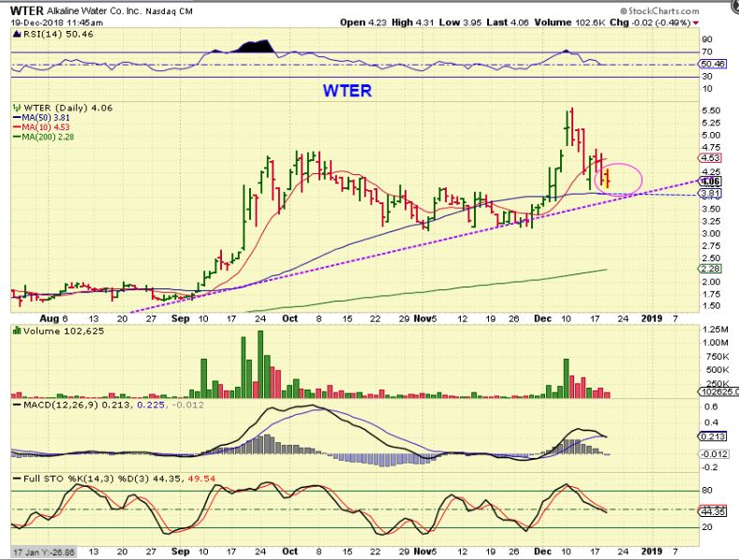Click Nov5 on the bottom date axis

[424, 552]
